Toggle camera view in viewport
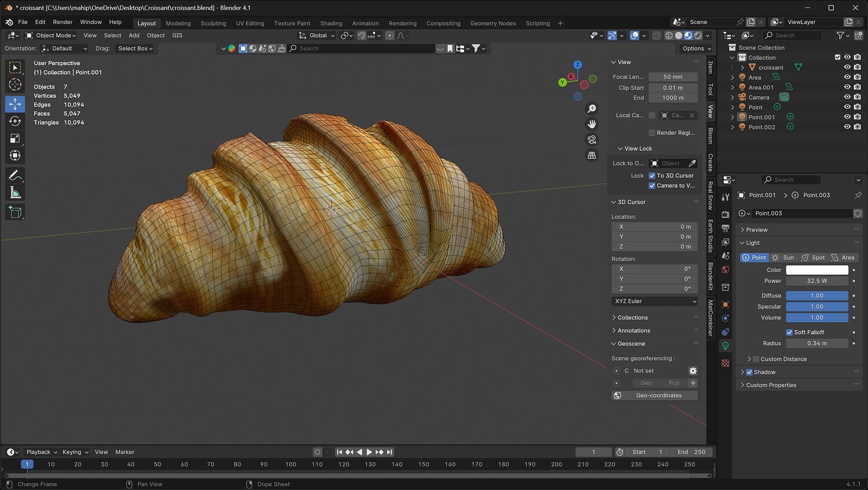 [591, 140]
